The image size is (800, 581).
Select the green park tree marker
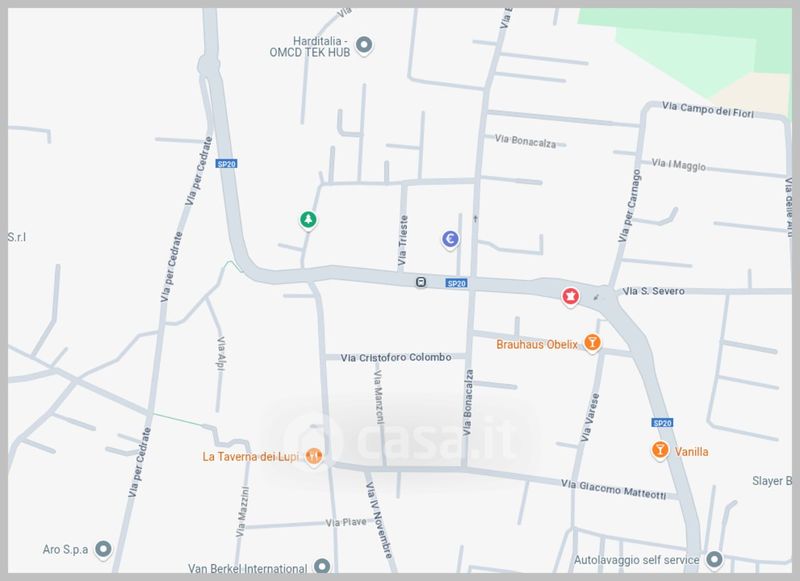tap(310, 220)
